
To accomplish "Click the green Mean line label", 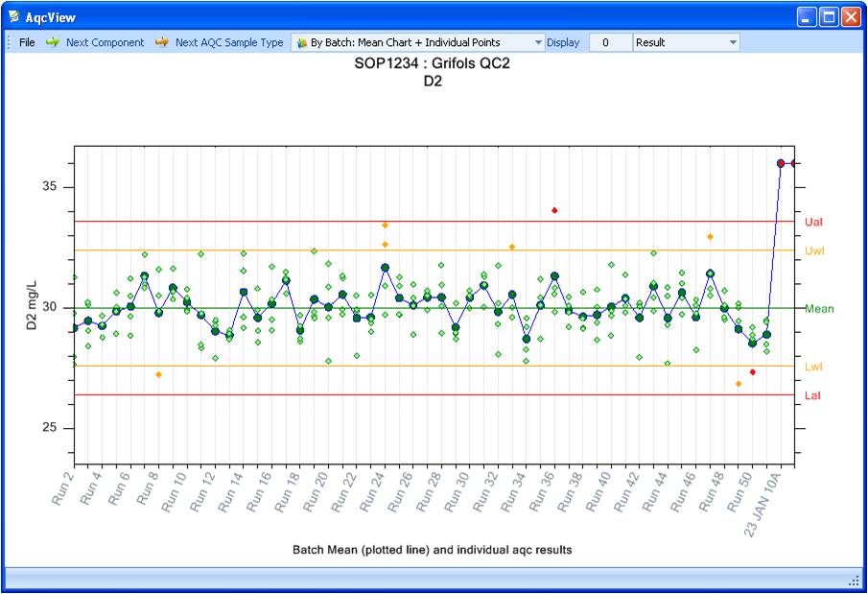I will (x=818, y=309).
